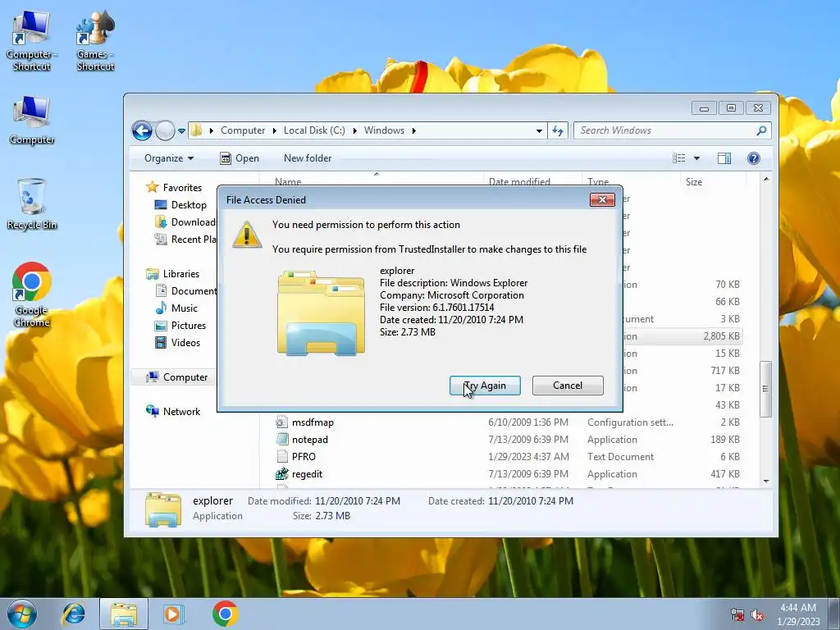
Task: Expand arrow between Computer and Local Disk
Action: coord(274,130)
